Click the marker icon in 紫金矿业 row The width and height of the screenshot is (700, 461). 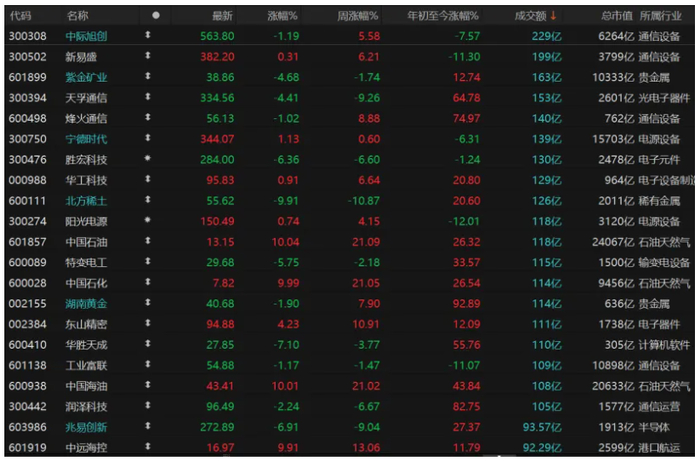(148, 77)
